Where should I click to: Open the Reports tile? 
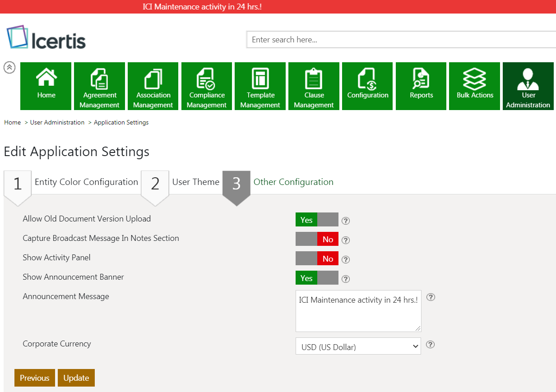click(x=421, y=86)
